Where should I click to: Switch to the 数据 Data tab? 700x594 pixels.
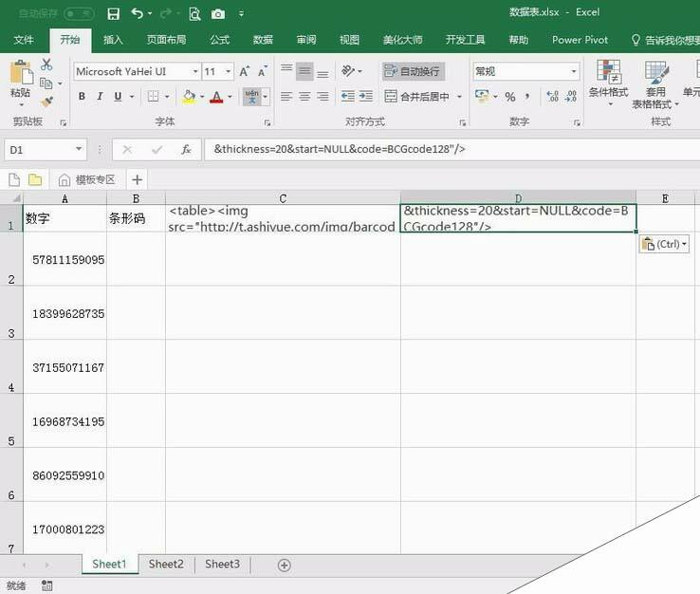(263, 40)
